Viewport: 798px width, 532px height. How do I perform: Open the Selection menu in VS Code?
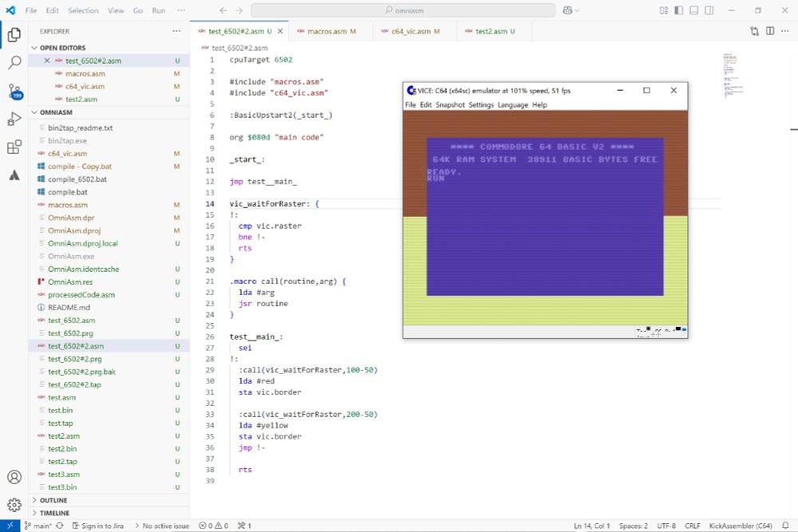tap(83, 10)
